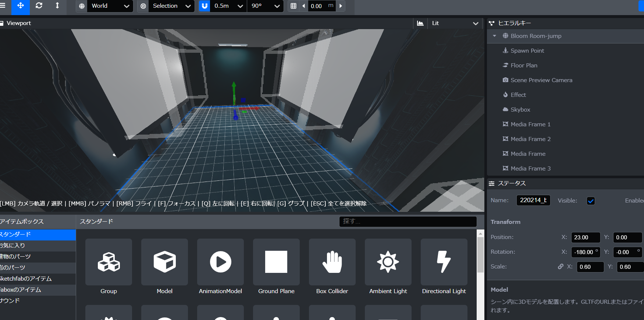Screen dimensions: 644x320
Task: Click the grid height 0.00 field
Action: tap(322, 6)
